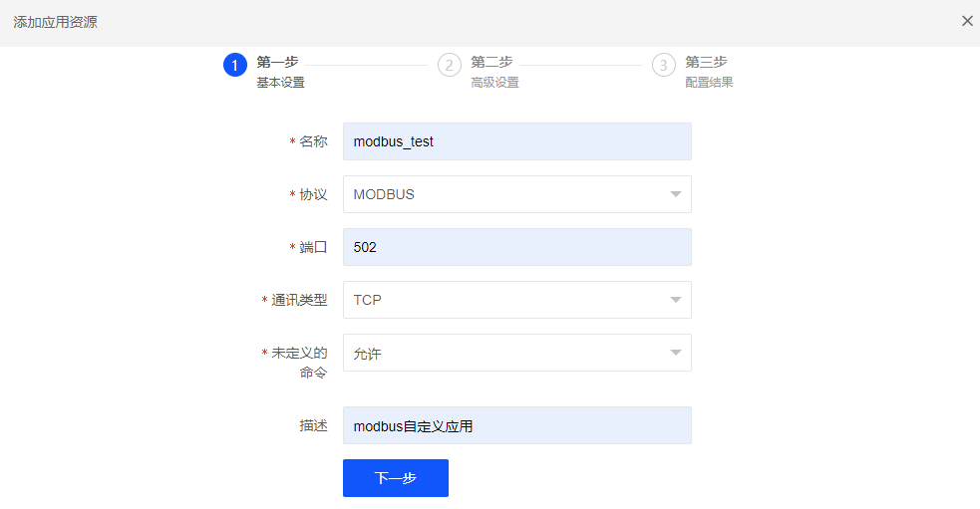Open the 通讯类型 dropdown showing TCP
This screenshot has height=509, width=980.
[x=516, y=300]
